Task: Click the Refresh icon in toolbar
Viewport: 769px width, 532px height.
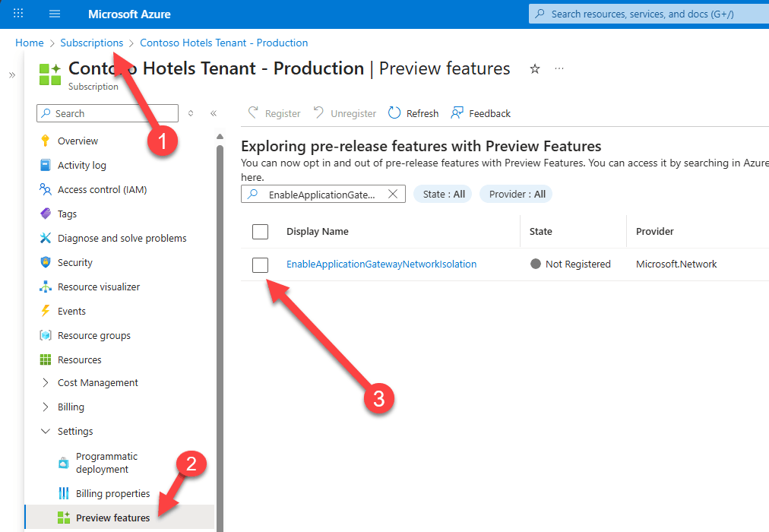Action: pyautogui.click(x=394, y=113)
